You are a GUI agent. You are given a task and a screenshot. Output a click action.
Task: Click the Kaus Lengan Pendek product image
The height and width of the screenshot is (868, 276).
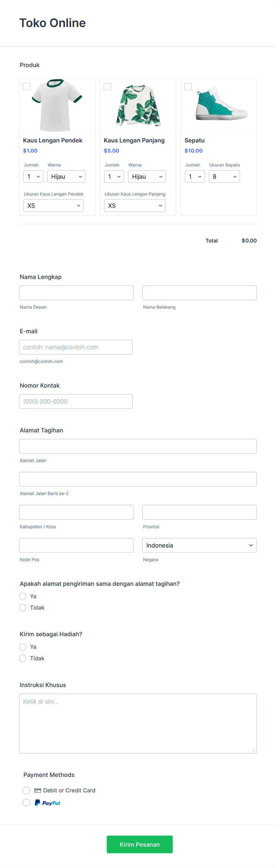[x=57, y=105]
